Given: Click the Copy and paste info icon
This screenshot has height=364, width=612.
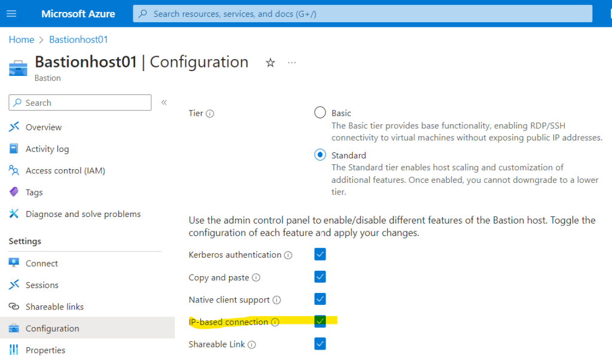Looking at the screenshot, I should click(256, 278).
